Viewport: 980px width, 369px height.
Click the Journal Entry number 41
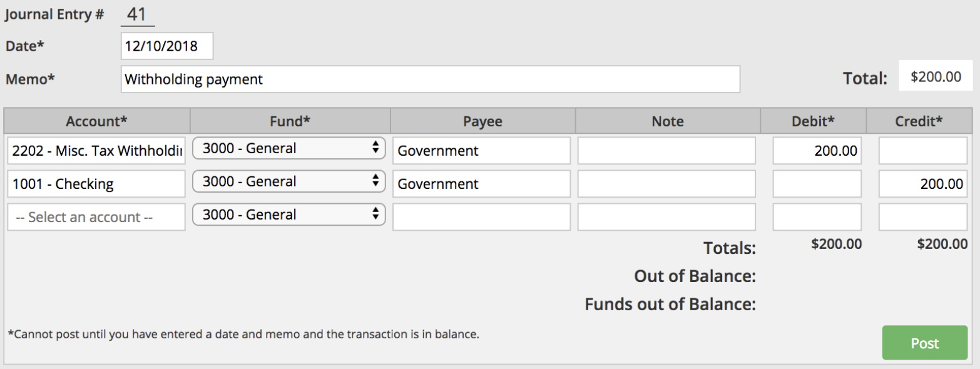(136, 14)
